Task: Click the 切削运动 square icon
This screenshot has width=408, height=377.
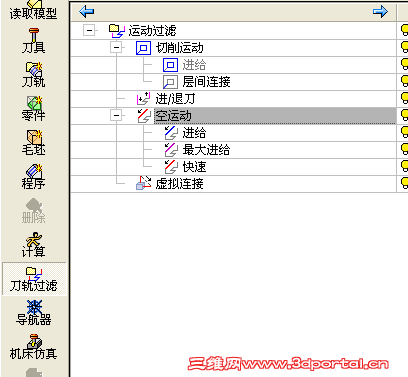Action: pyautogui.click(x=143, y=48)
